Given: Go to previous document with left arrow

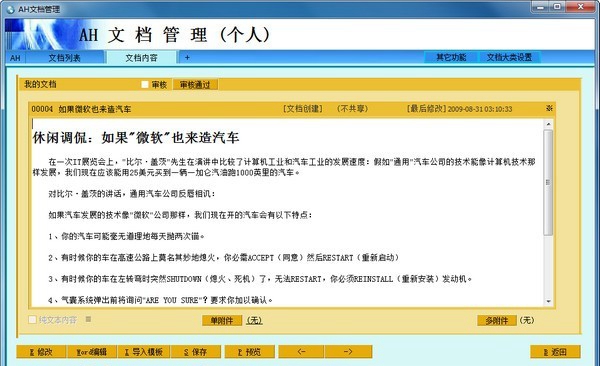Looking at the screenshot, I should [302, 351].
